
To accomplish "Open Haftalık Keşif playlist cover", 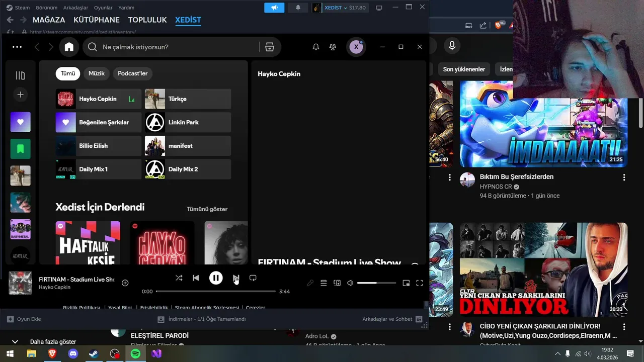I will (x=88, y=243).
